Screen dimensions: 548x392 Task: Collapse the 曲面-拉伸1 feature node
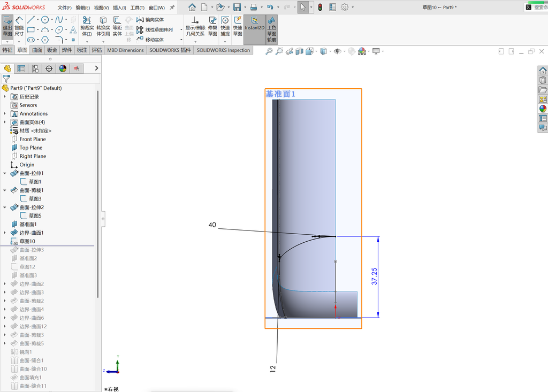coord(4,173)
